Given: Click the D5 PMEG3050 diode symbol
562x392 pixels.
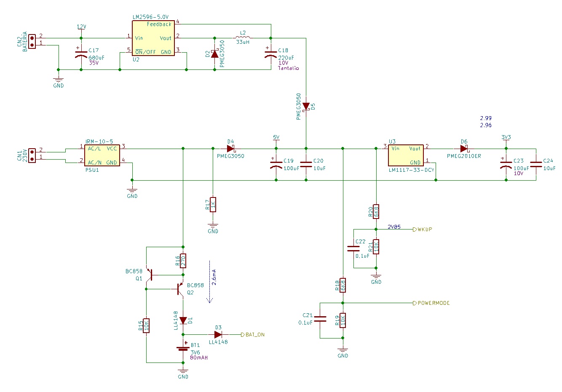Looking at the screenshot, I should click(306, 106).
